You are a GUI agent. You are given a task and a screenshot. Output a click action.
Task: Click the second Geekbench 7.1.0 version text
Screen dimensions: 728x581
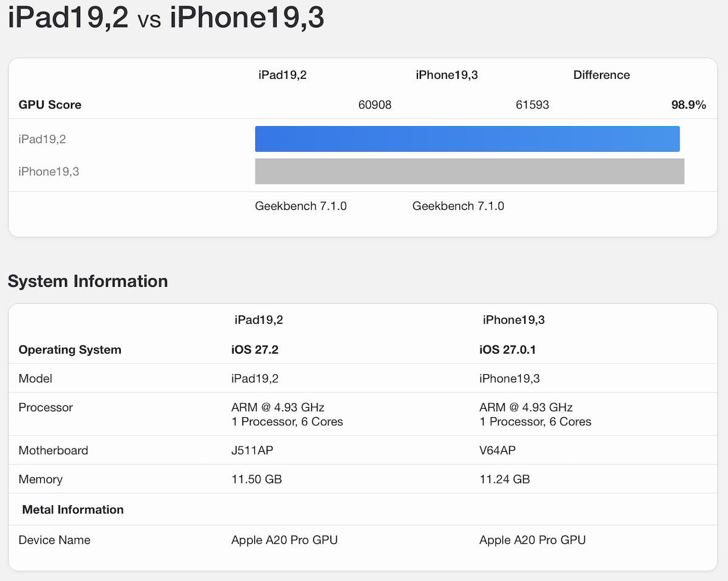pyautogui.click(x=458, y=206)
